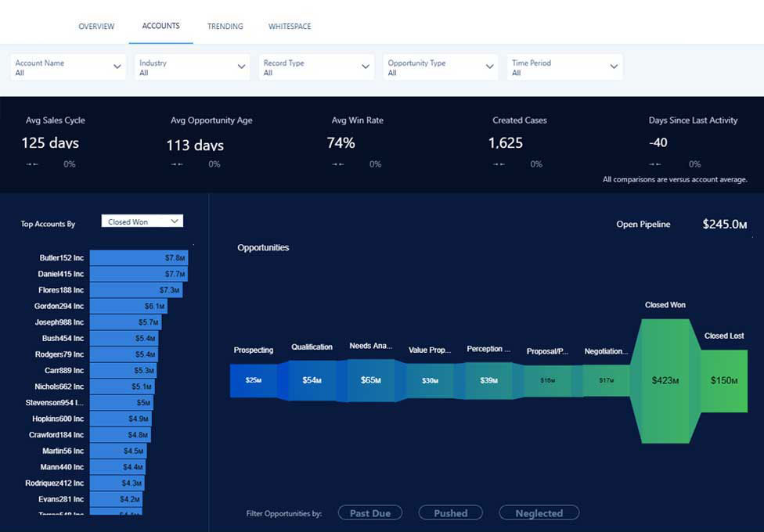Expand the Time Period filter

[564, 66]
